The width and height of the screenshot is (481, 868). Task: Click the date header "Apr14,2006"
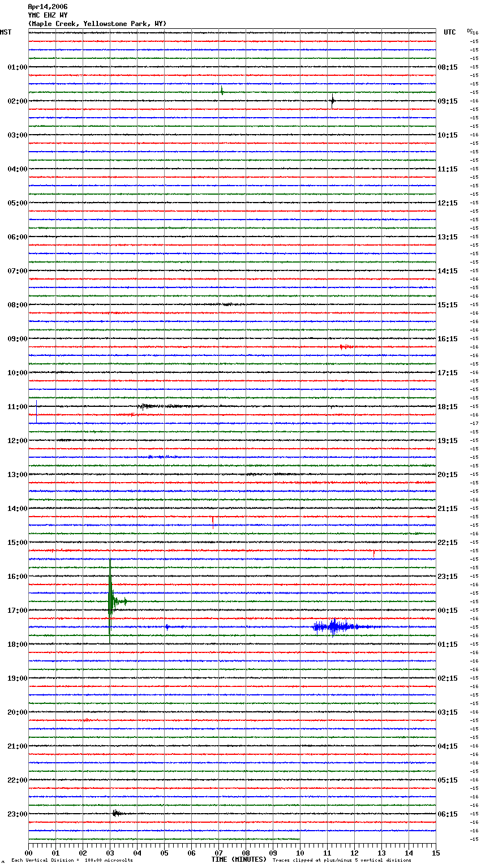[48, 7]
